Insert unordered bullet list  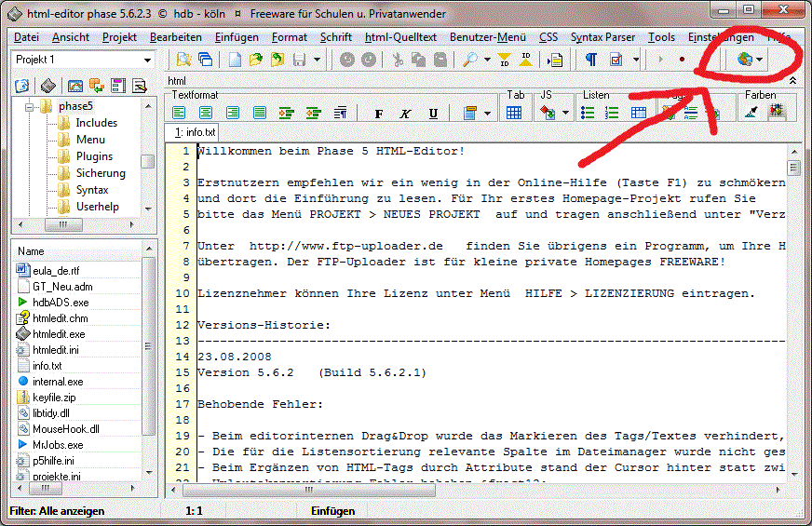588,113
